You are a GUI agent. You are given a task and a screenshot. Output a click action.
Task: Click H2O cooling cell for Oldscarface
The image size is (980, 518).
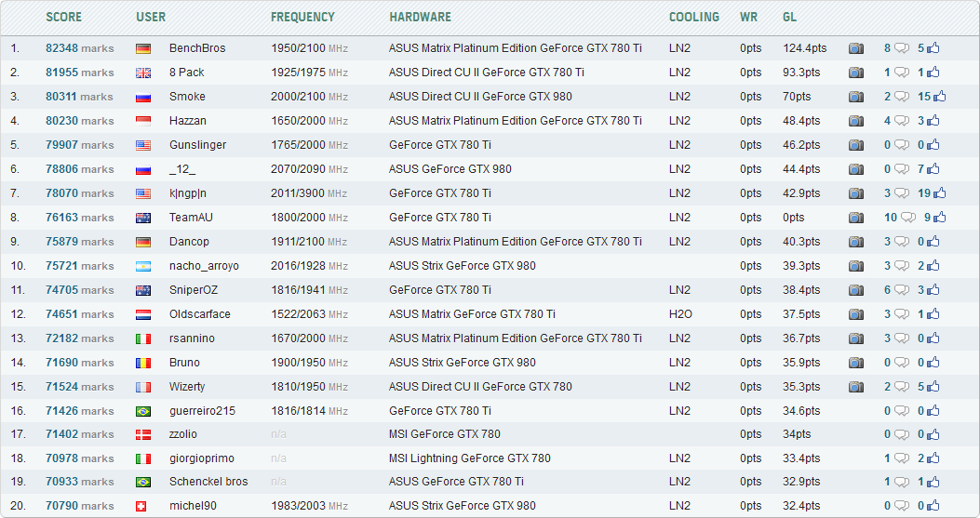point(680,314)
